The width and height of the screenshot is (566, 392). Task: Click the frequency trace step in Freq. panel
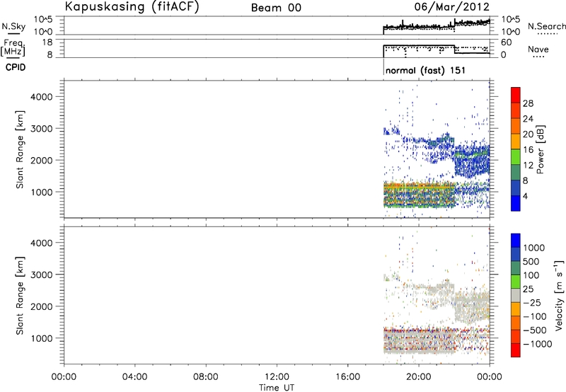454,50
